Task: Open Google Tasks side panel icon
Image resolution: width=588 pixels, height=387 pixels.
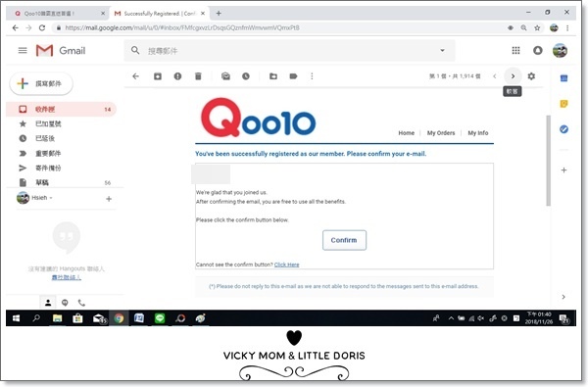Action: coord(563,129)
